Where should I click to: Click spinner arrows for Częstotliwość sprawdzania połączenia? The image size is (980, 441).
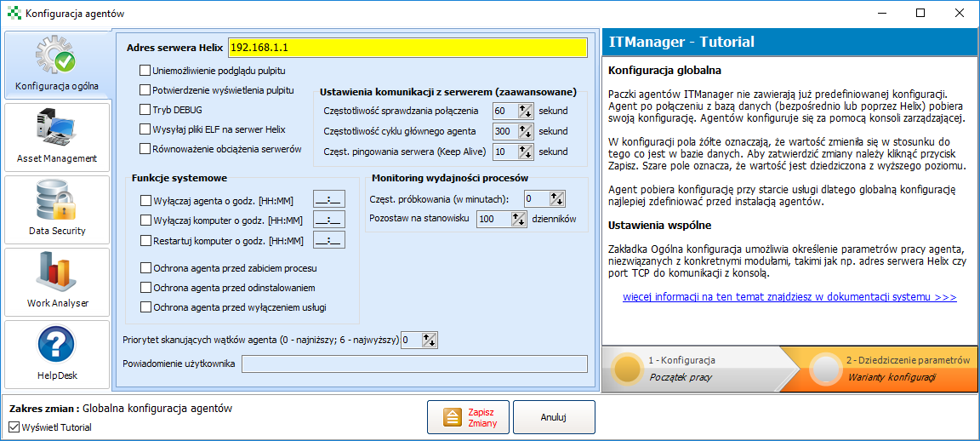click(524, 112)
